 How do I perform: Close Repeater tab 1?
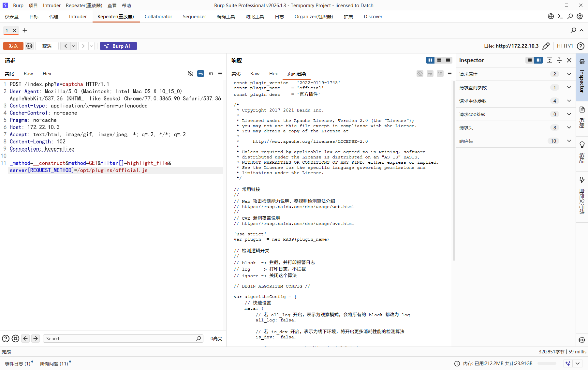14,30
